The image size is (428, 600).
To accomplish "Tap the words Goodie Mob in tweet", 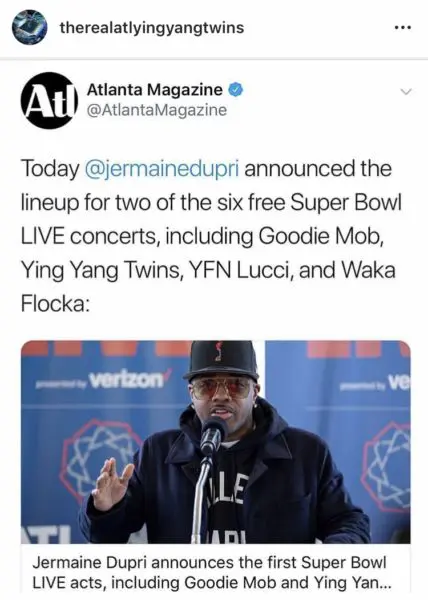I will click(321, 236).
